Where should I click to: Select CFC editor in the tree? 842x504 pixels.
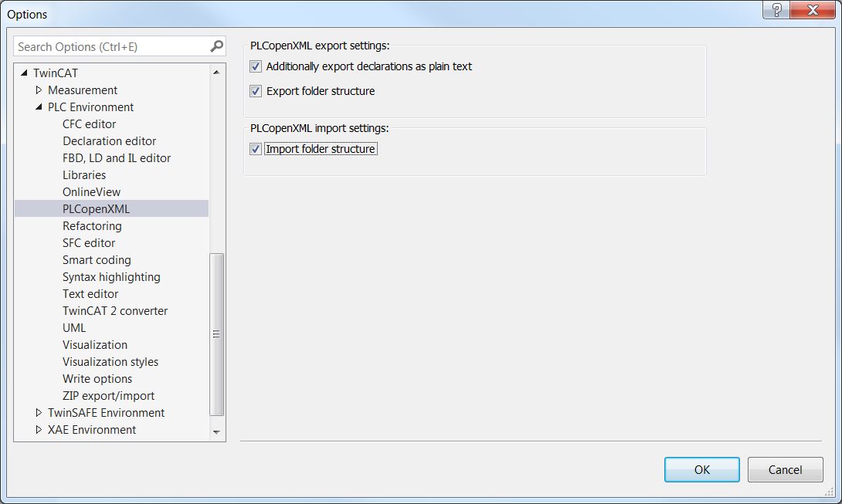click(x=89, y=124)
